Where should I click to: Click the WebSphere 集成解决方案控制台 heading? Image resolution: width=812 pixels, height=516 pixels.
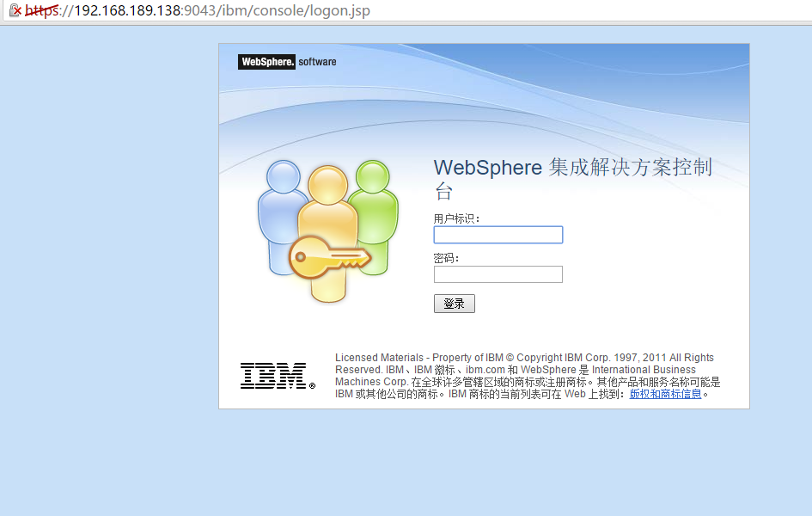573,179
